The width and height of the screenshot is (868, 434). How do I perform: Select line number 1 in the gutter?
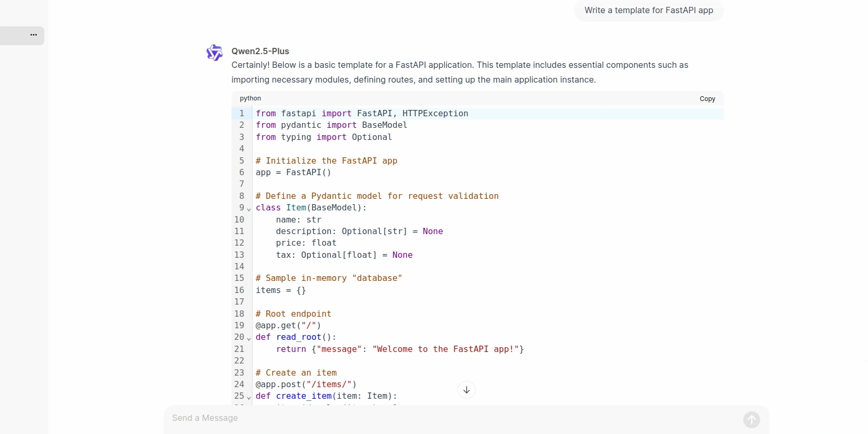241,114
